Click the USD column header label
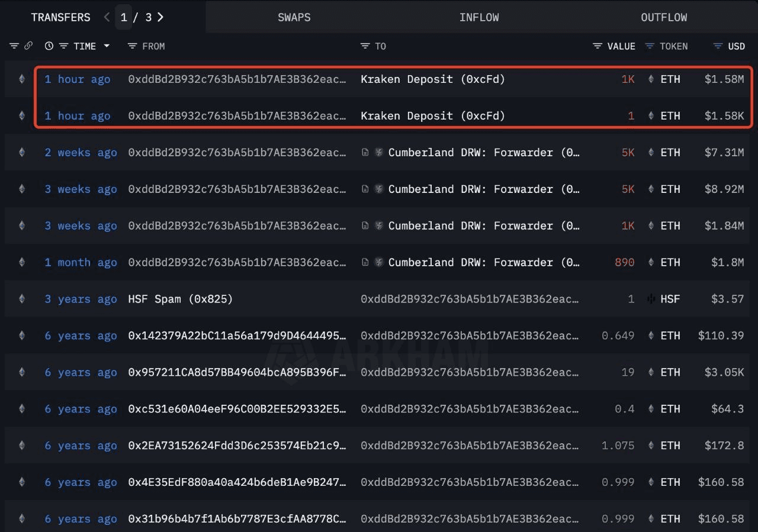Image resolution: width=758 pixels, height=532 pixels. (737, 46)
